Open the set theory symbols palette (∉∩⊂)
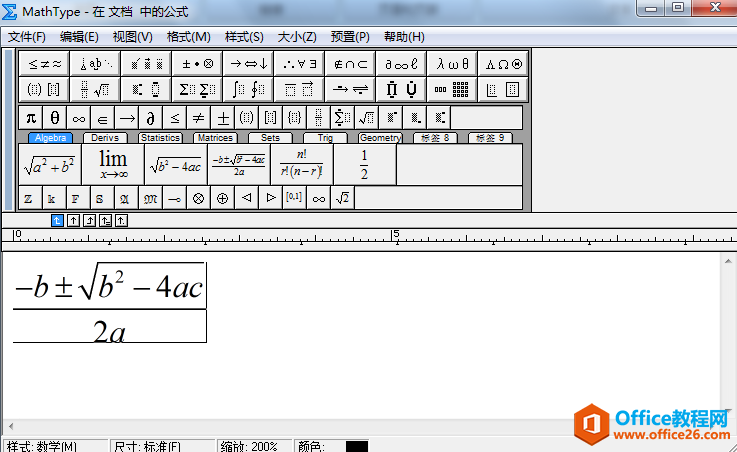737x452 pixels. point(350,63)
